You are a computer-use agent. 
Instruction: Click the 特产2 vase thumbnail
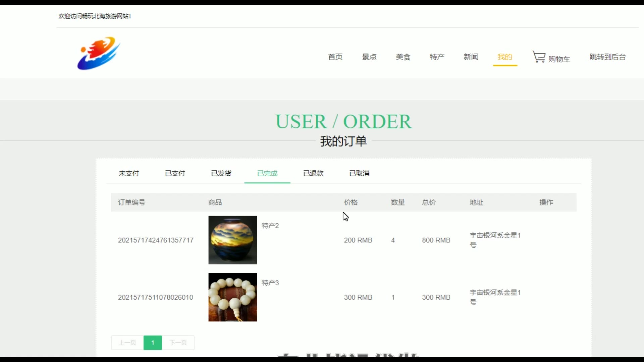point(232,240)
